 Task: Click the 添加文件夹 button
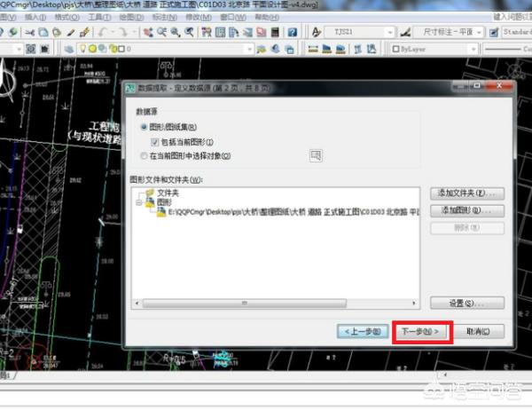tap(466, 193)
